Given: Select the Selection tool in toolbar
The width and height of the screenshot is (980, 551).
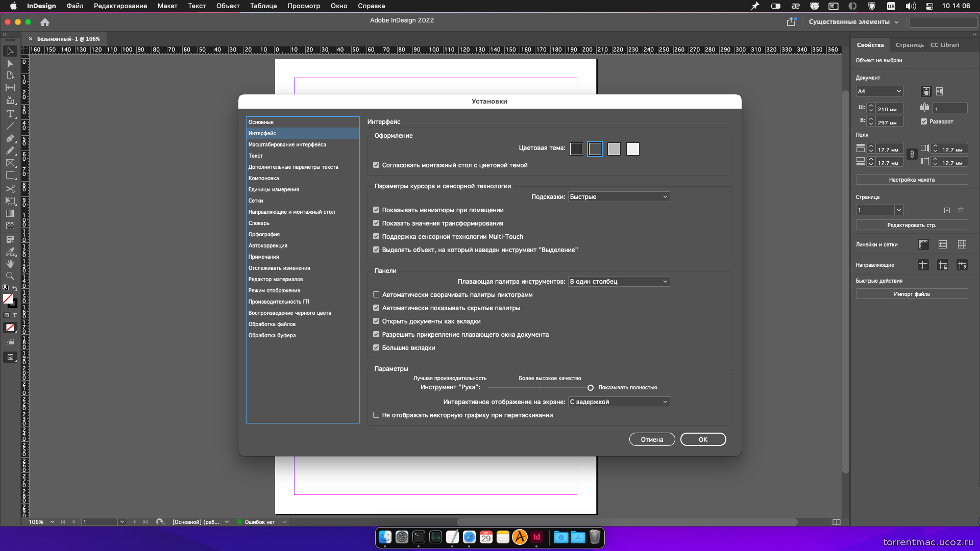Looking at the screenshot, I should [x=10, y=51].
